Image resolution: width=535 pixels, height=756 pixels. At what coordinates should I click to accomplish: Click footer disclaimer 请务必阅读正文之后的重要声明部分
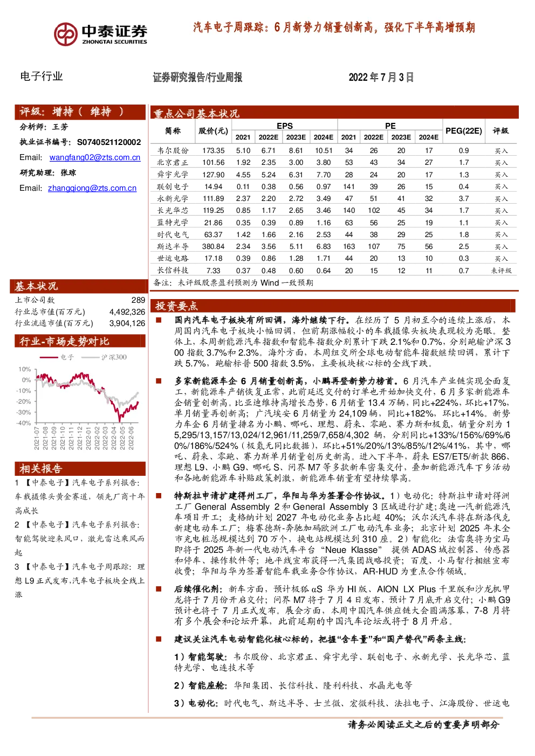(x=423, y=725)
